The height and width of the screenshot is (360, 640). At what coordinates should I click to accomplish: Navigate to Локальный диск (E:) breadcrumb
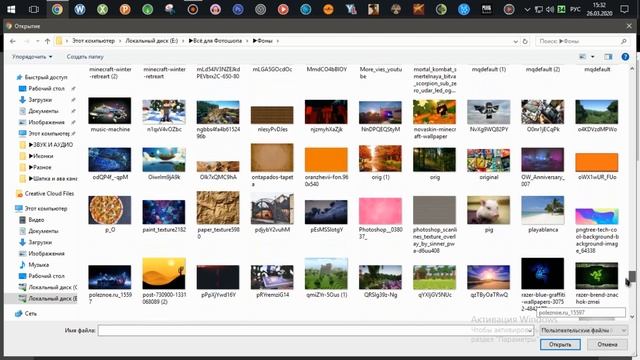point(151,41)
